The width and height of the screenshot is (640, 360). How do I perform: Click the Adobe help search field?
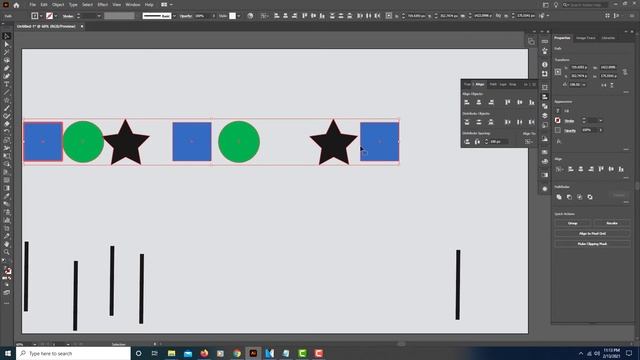click(x=585, y=5)
